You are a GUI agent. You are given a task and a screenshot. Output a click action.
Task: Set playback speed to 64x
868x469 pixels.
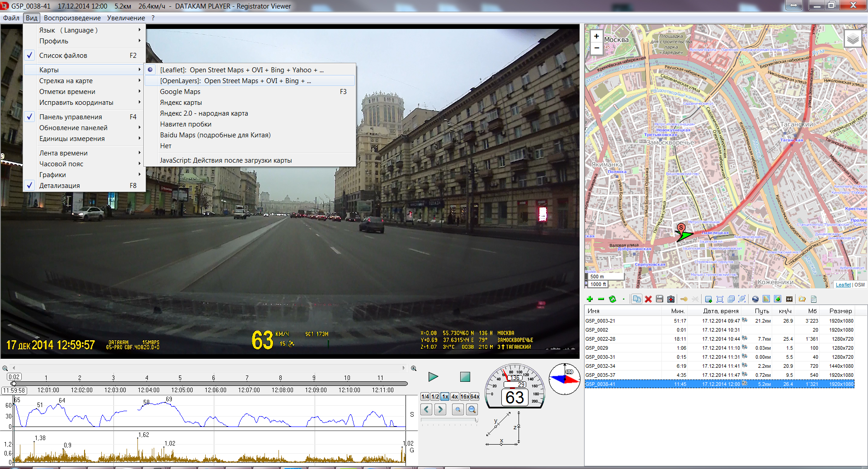pyautogui.click(x=475, y=396)
